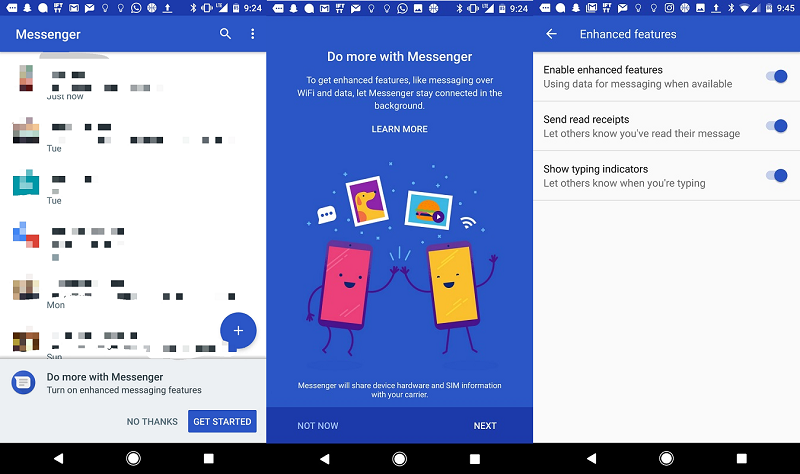
Task: Open the conversation dated Mon
Action: pos(133,292)
